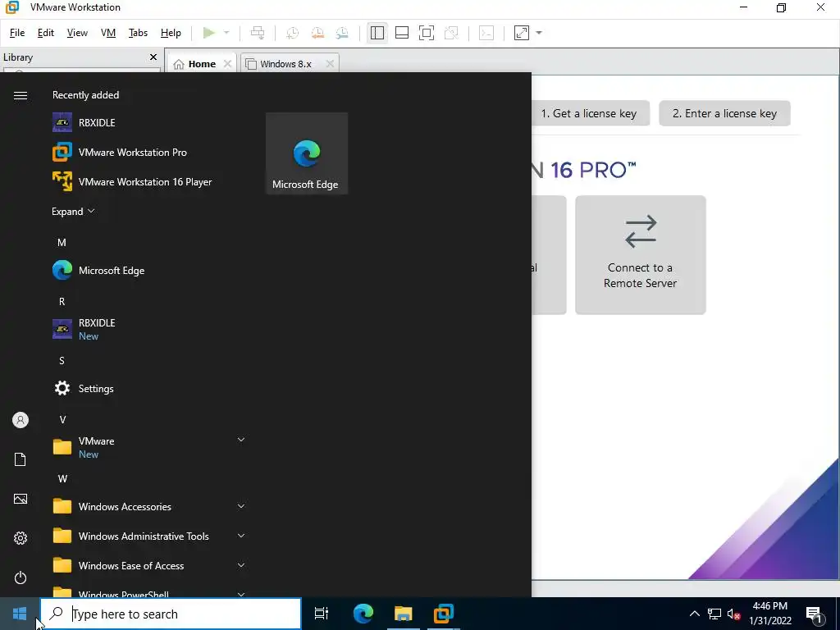Close the Windows 8.x tab

[330, 64]
